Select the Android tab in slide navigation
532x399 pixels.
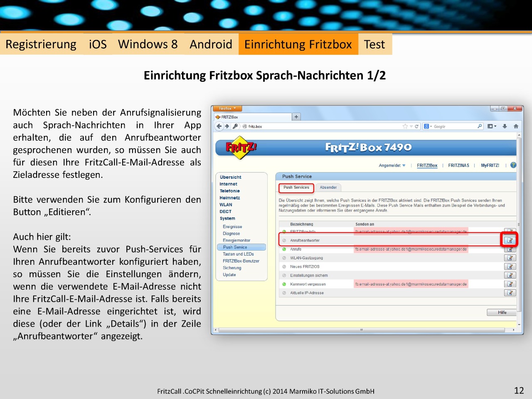[x=211, y=44]
